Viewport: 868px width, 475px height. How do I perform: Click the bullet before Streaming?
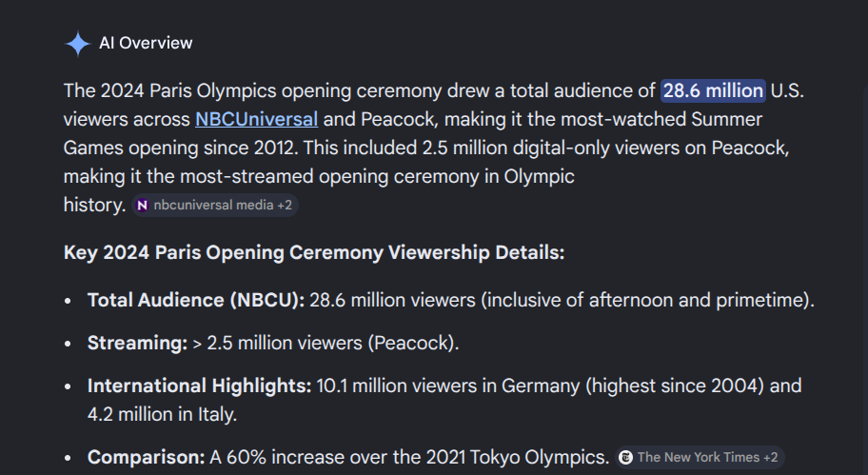tap(69, 344)
